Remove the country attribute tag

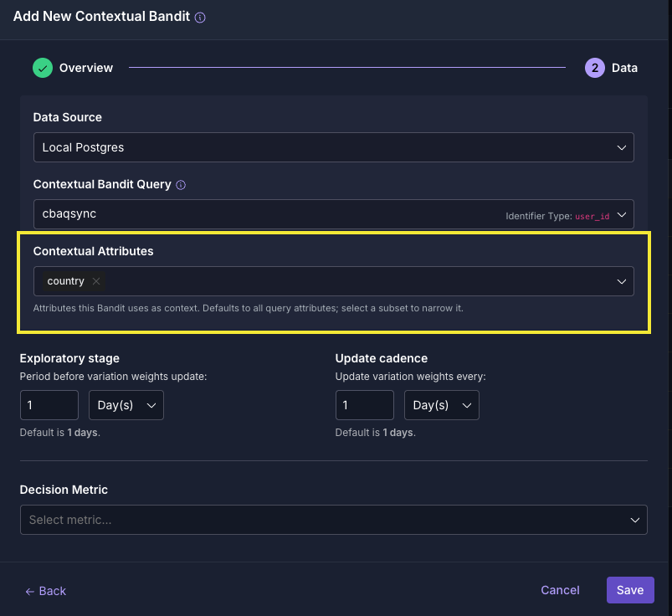pos(96,281)
